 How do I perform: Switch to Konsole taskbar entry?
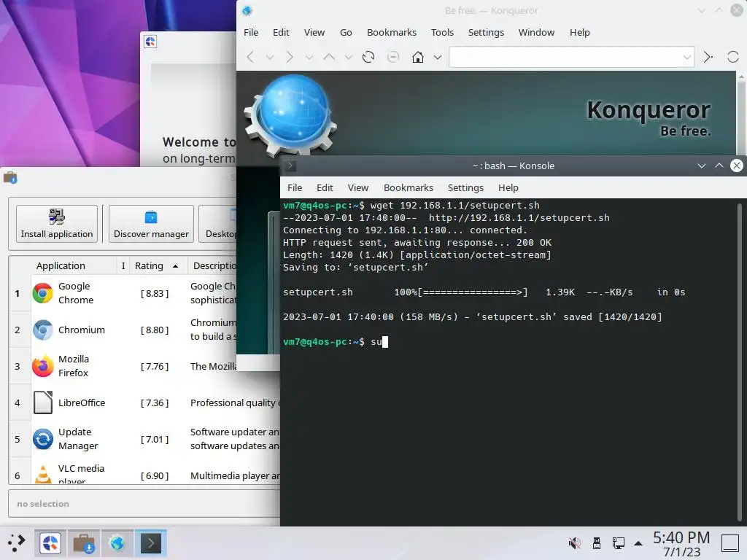point(150,543)
